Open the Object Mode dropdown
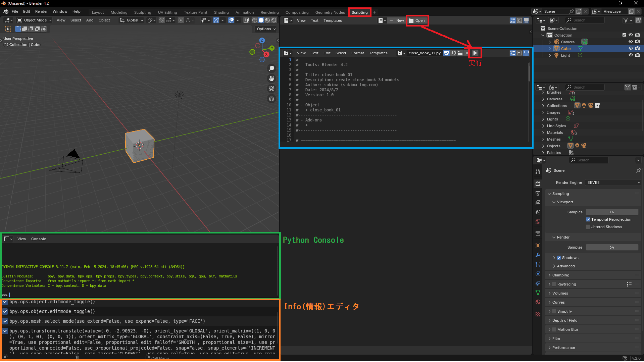The width and height of the screenshot is (644, 362). 35,20
